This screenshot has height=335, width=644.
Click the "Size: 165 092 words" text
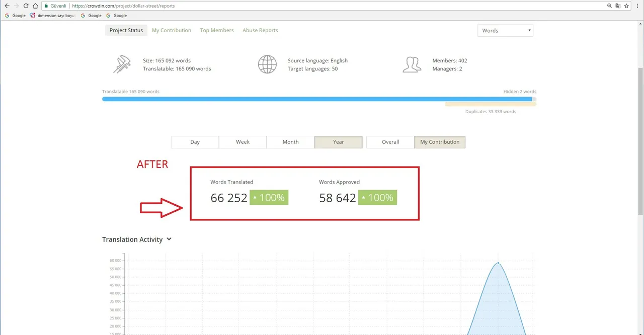167,60
